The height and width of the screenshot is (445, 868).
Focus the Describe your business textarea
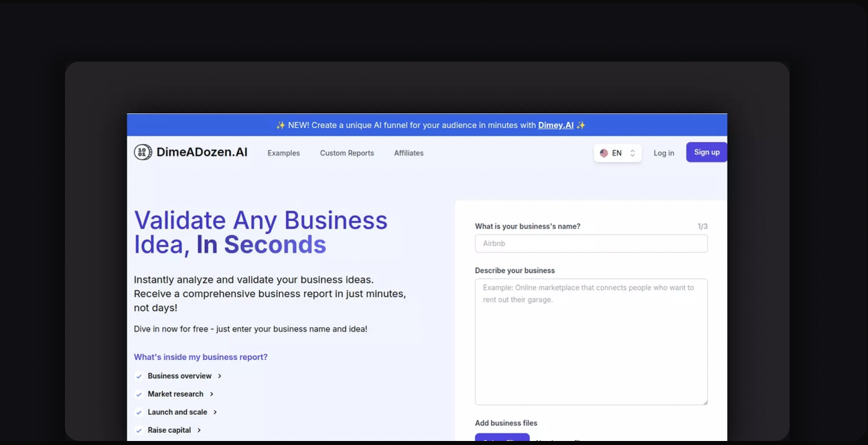click(x=591, y=342)
